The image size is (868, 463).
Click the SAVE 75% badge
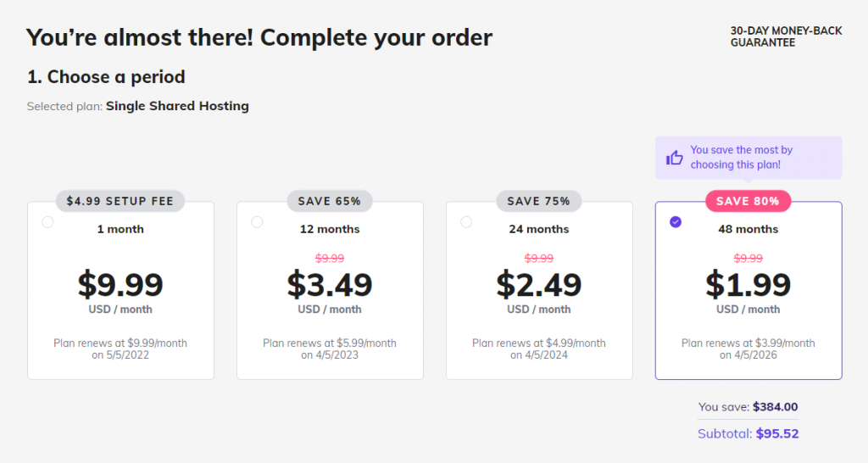tap(539, 201)
